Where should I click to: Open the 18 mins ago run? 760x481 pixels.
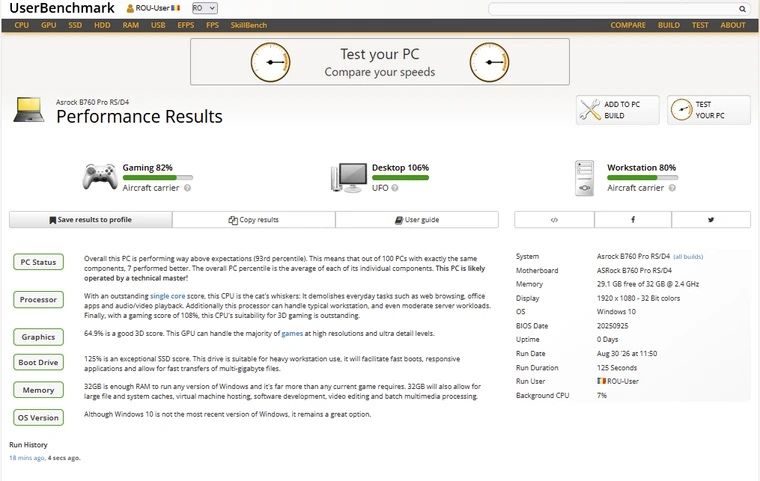(27, 458)
